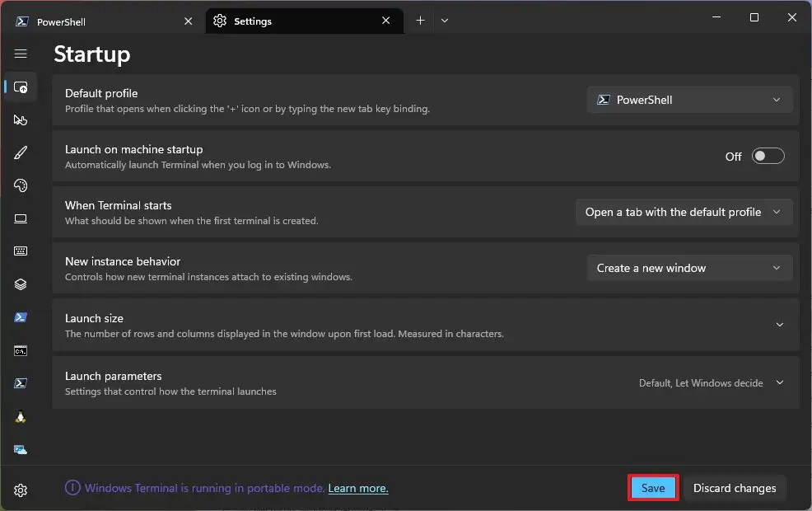The width and height of the screenshot is (812, 511).
Task: Click the Save button
Action: tap(653, 488)
